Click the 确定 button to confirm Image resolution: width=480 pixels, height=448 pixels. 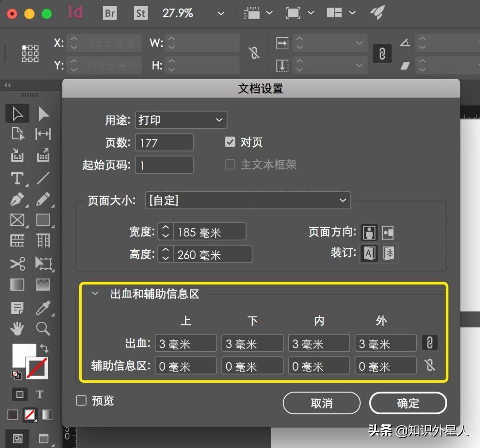[x=408, y=403]
